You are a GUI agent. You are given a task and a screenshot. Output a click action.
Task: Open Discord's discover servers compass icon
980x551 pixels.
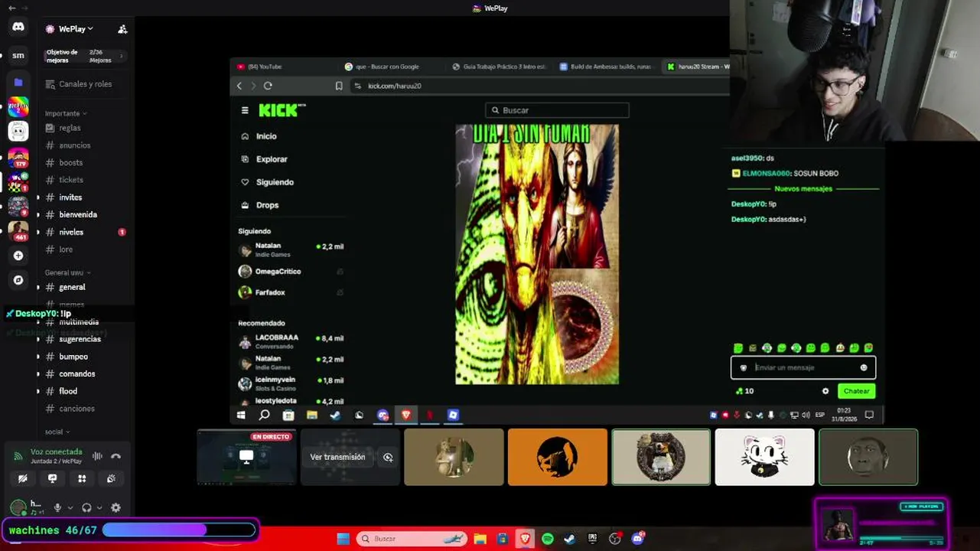click(x=18, y=280)
